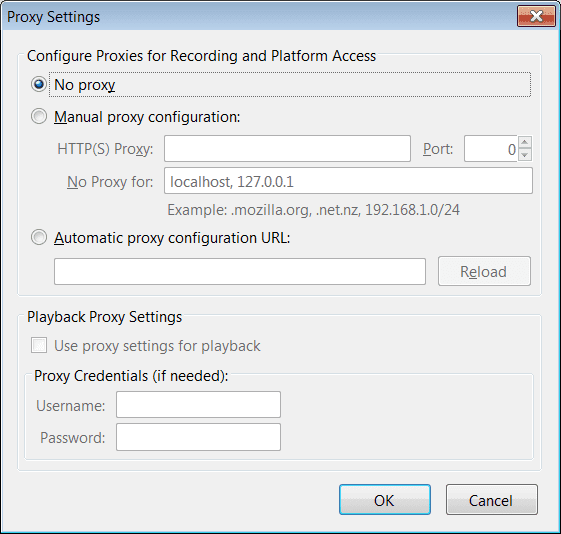Click the Automatic proxy configuration URL label

point(172,238)
